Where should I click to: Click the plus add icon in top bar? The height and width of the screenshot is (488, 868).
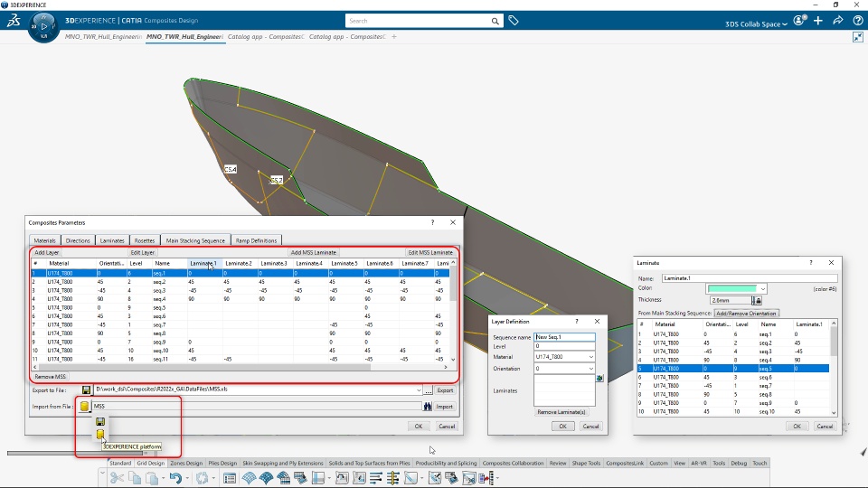818,21
